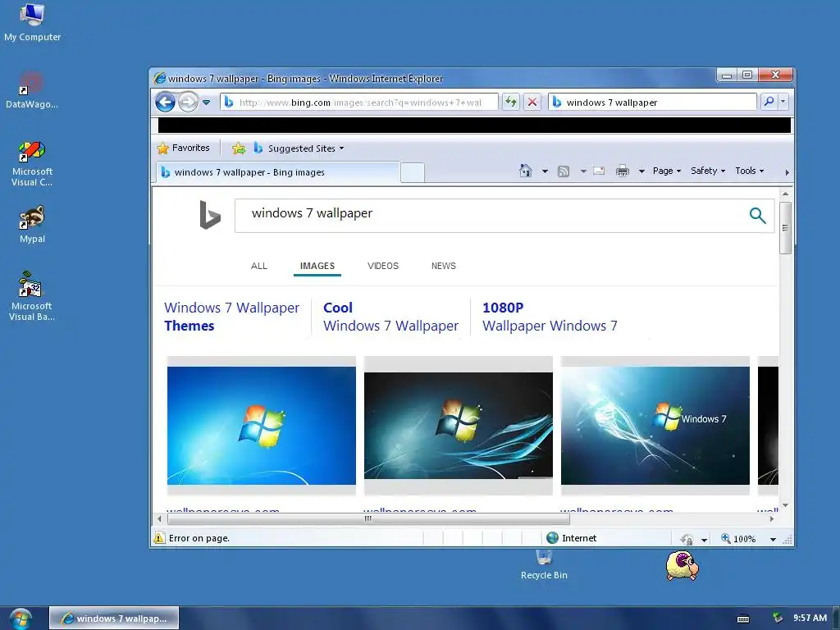Screen dimensions: 840x630
Task: Open Cool Windows 7 Wallpaper suggestion
Action: 390,317
